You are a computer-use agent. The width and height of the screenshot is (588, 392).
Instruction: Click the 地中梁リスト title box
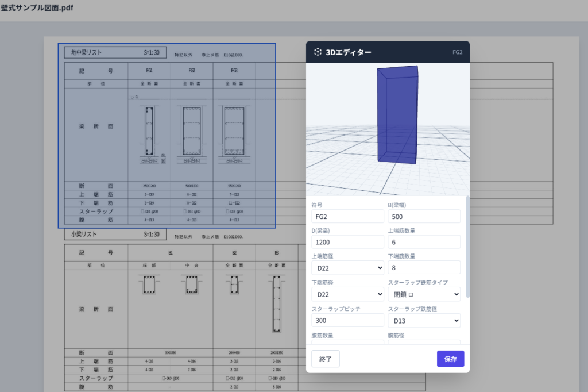(115, 52)
